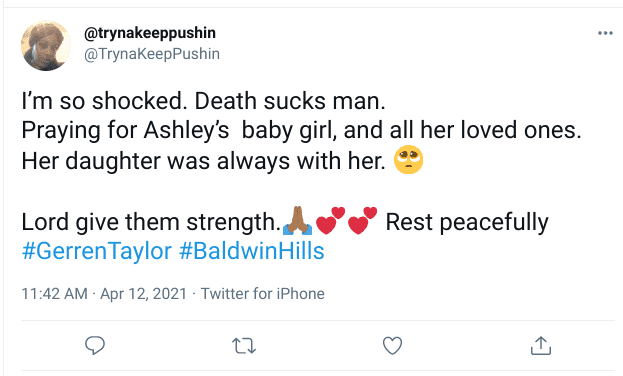Open the #BaldwinHills hashtag
The width and height of the screenshot is (623, 376).
pos(252,251)
